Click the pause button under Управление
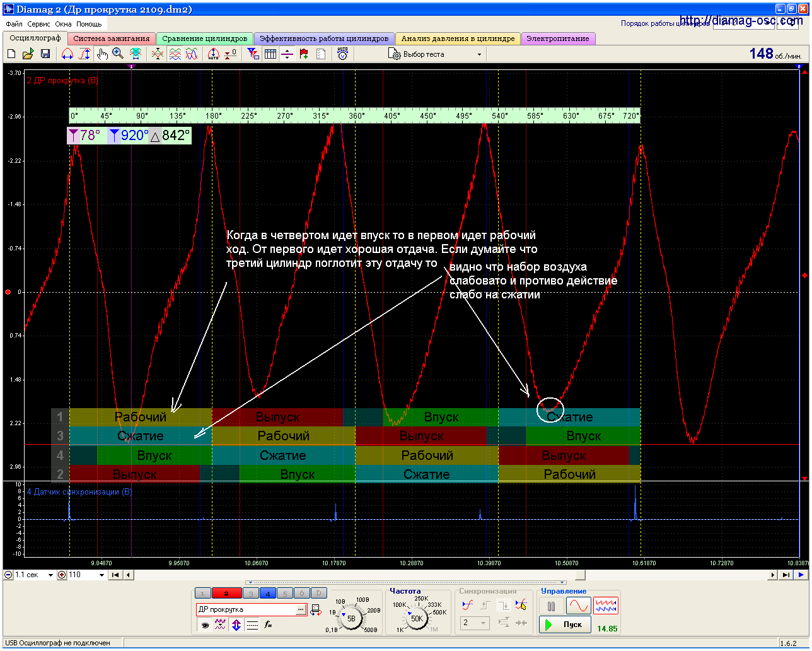 pos(552,606)
